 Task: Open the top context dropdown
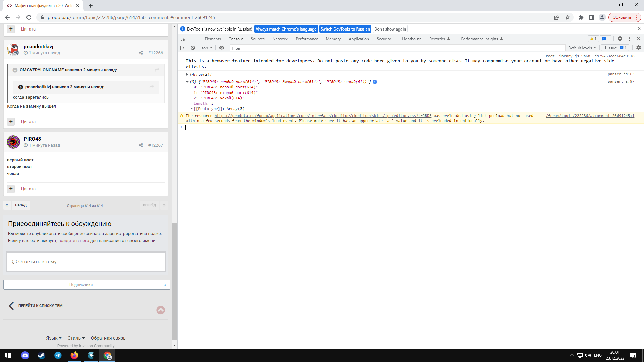coord(207,48)
